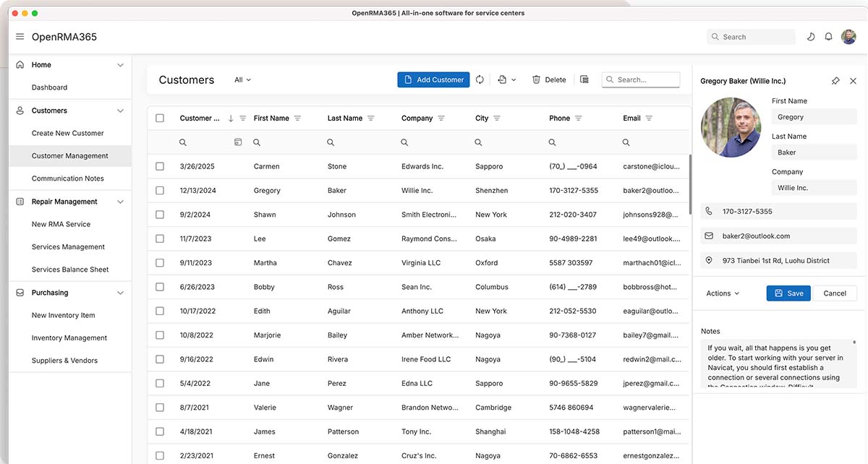The height and width of the screenshot is (464, 868).
Task: Go to Dashboard in the sidebar
Action: 49,87
